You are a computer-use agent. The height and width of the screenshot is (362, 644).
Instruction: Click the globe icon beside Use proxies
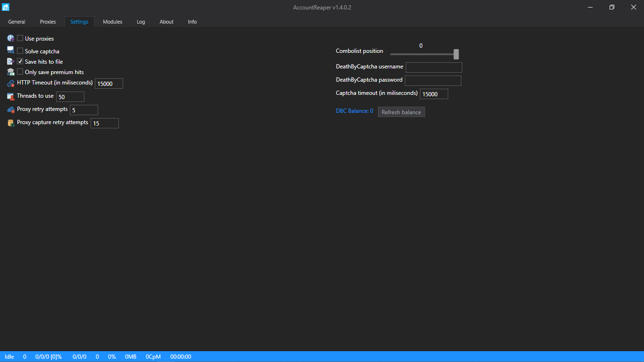pyautogui.click(x=11, y=38)
